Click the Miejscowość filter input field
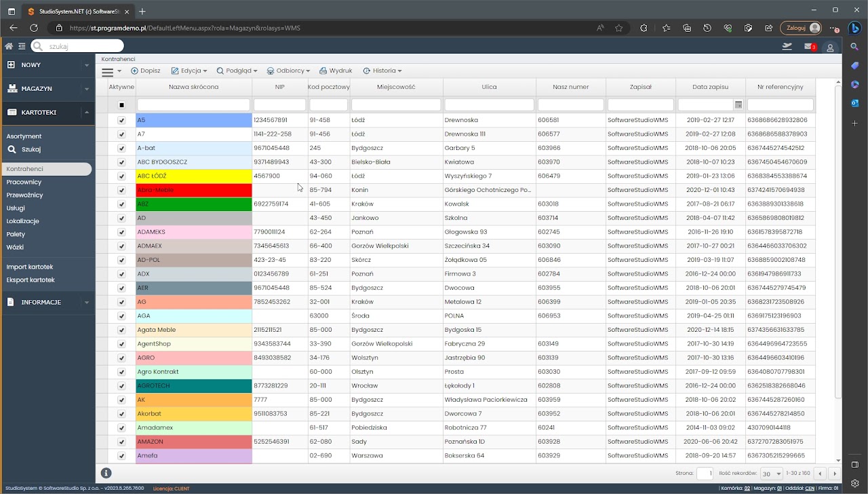Image resolution: width=868 pixels, height=494 pixels. 396,105
